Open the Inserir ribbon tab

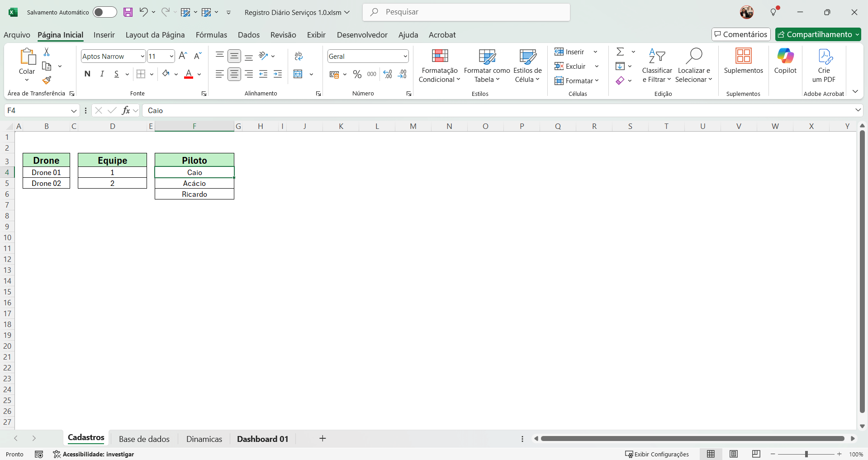pos(104,35)
